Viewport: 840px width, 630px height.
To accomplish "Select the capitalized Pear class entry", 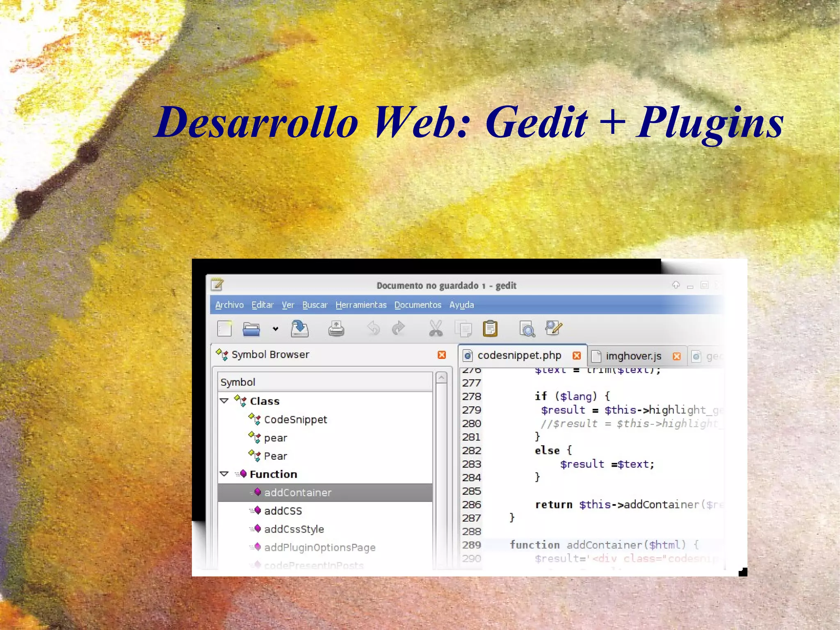I will (325, 456).
